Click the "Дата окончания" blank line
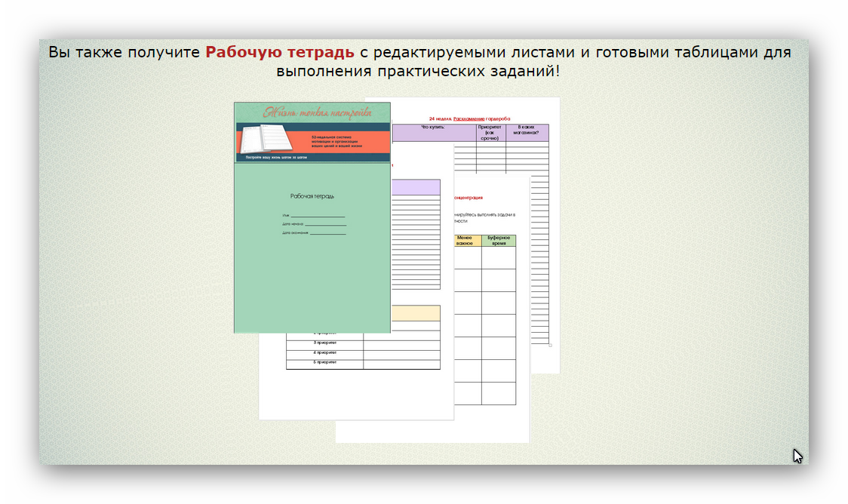The image size is (848, 504). pyautogui.click(x=327, y=233)
